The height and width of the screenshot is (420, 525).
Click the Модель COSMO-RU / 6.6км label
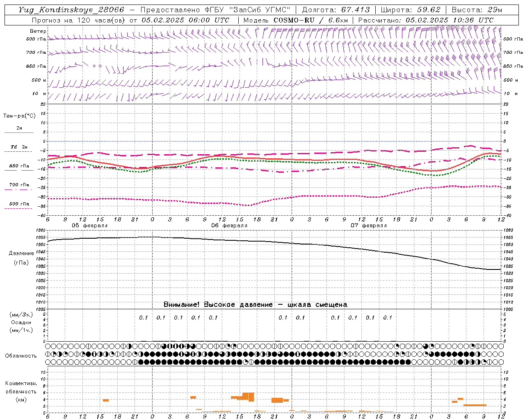295,20
